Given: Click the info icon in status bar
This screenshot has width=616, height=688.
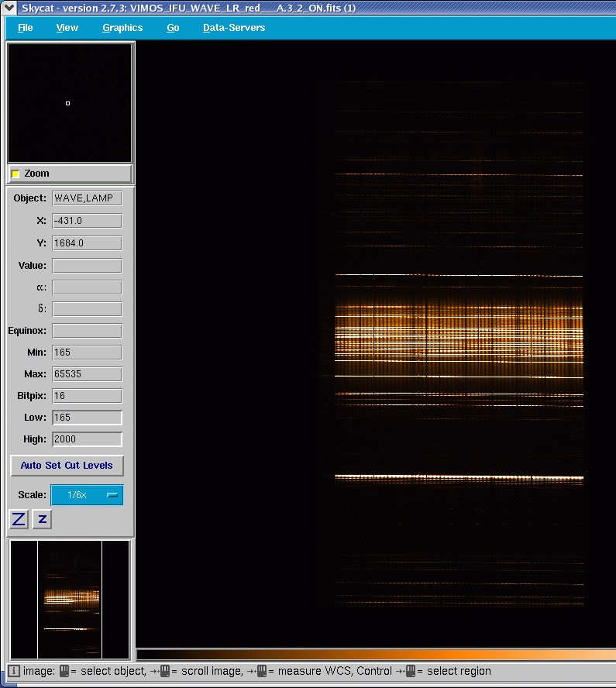Looking at the screenshot, I should (14, 671).
